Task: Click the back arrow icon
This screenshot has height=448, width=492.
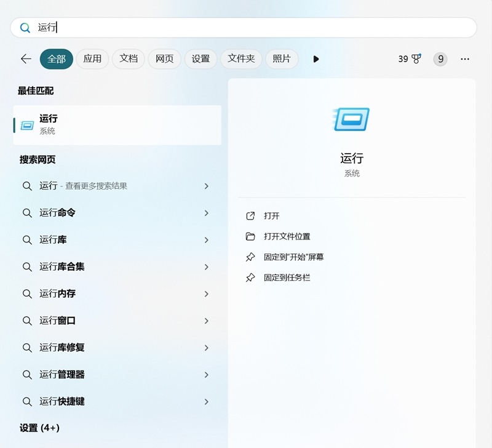Action: point(26,58)
